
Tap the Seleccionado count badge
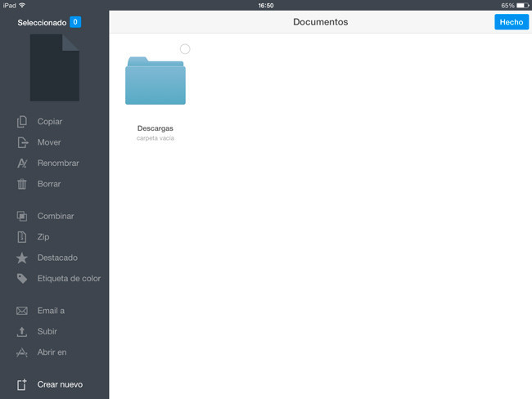tap(75, 22)
